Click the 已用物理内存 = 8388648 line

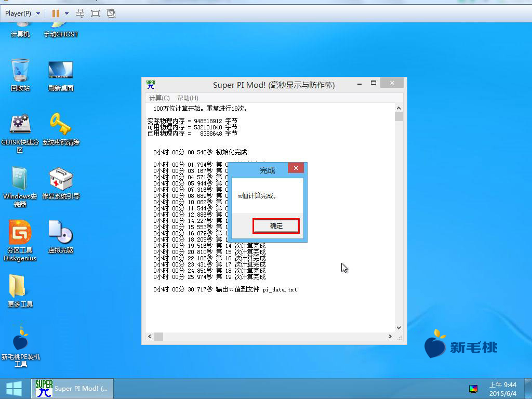tap(192, 134)
